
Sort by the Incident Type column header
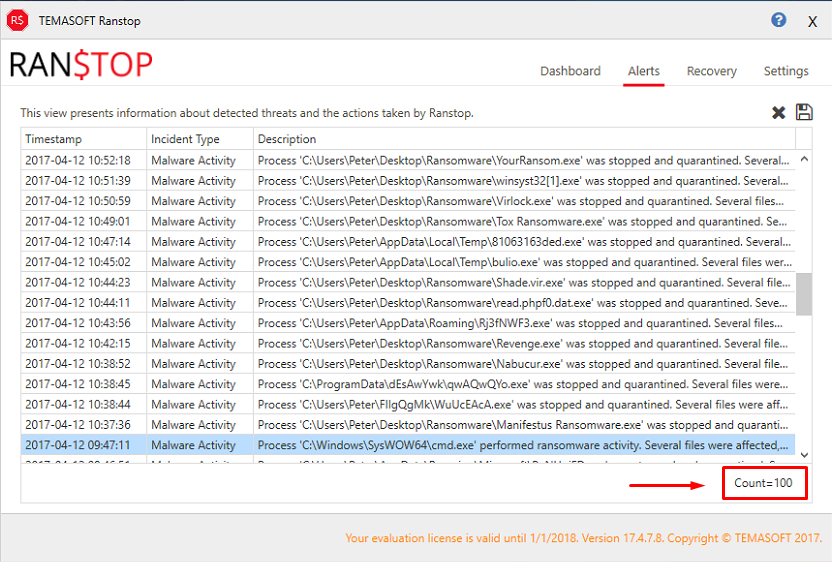tap(200, 139)
